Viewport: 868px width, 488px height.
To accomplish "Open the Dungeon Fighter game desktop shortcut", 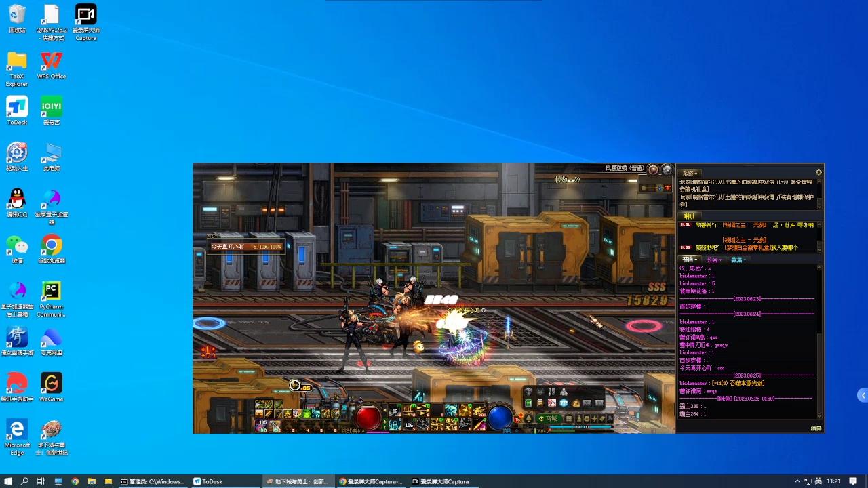I will click(x=52, y=438).
